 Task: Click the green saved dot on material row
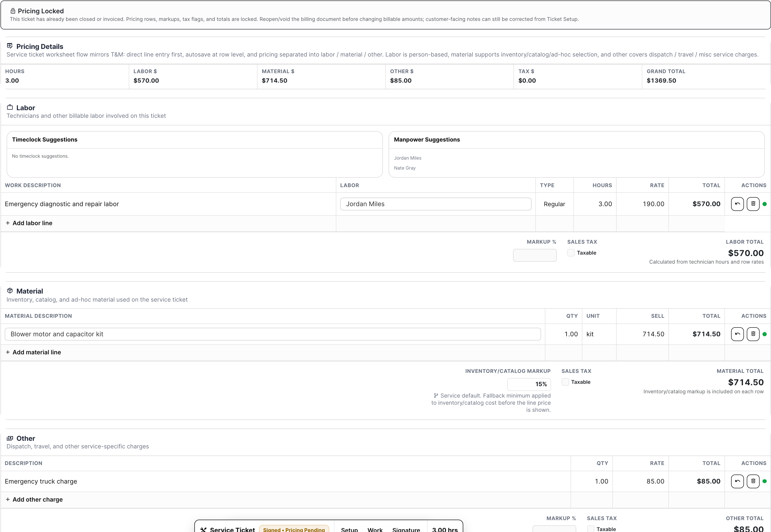pyautogui.click(x=764, y=334)
